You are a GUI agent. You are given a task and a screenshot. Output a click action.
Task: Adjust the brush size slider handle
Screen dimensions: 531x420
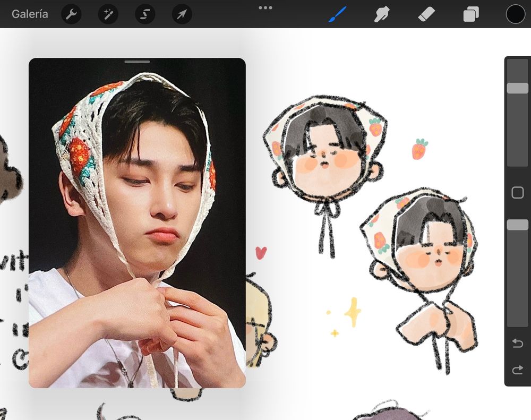517,88
